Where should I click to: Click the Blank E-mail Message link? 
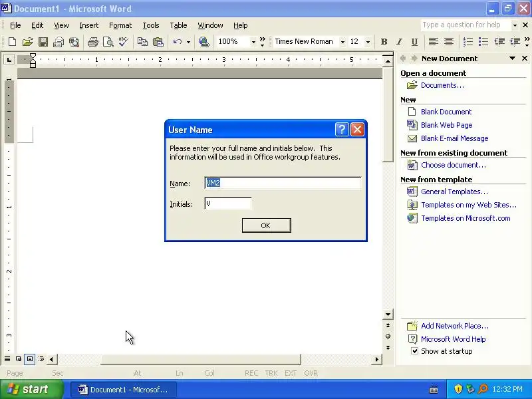pos(455,138)
